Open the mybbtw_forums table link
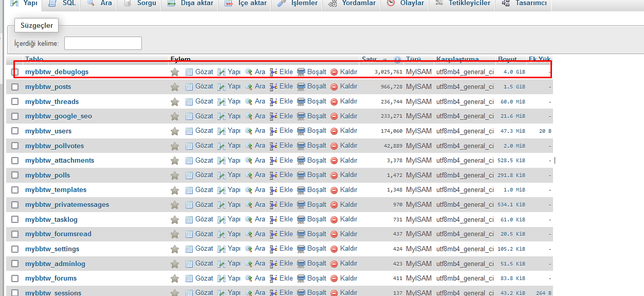 (x=51, y=278)
